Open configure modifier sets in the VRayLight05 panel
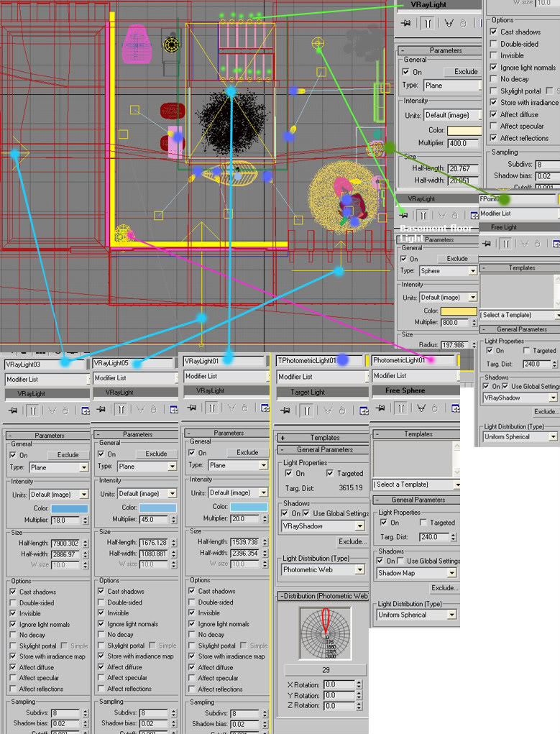Viewport: 560px width, 734px height. [x=174, y=409]
